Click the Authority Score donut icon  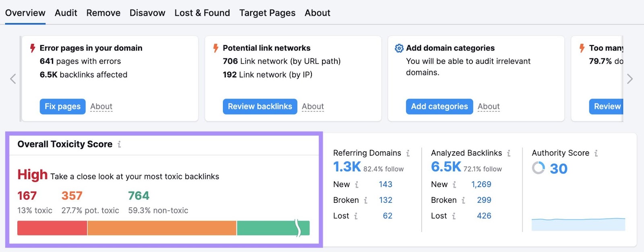538,168
